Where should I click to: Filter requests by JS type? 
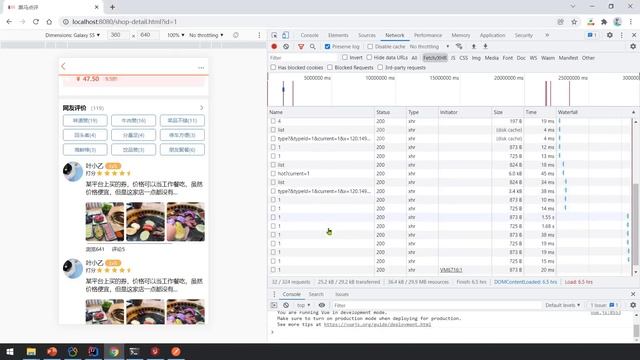coord(453,58)
